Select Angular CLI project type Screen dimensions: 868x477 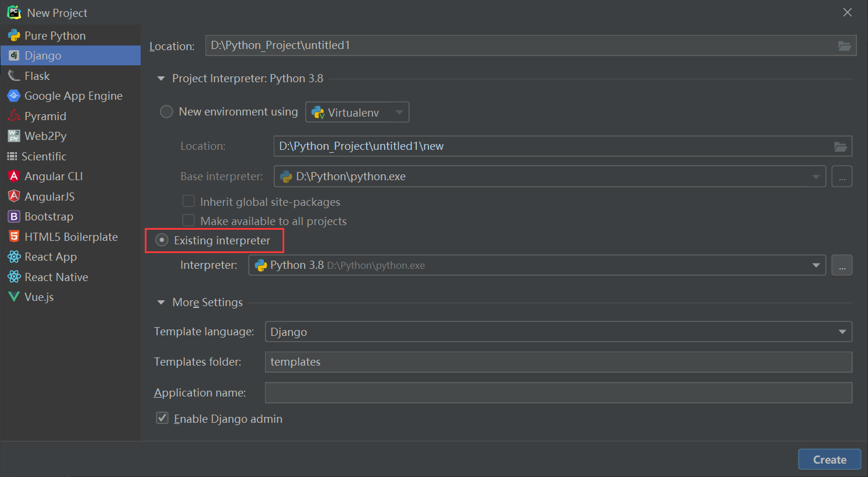click(70, 176)
